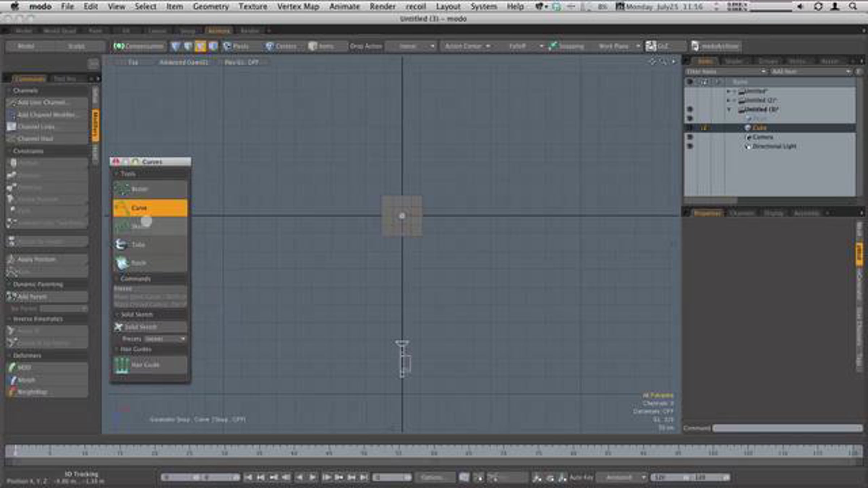
Task: Toggle the Compensation button
Action: (139, 46)
